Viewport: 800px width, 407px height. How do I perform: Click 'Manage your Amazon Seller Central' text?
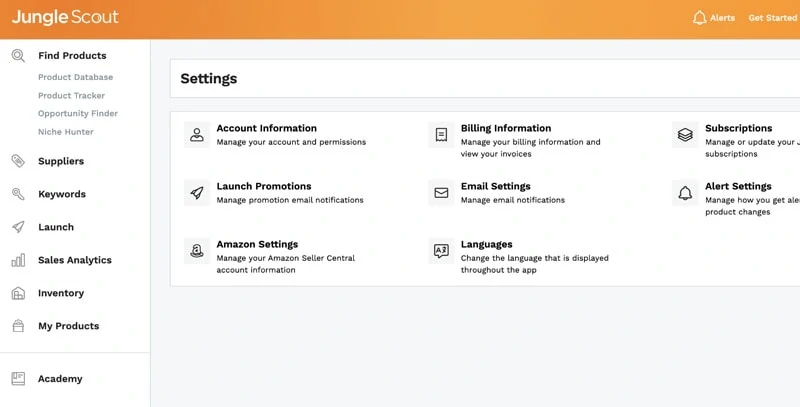(x=285, y=259)
